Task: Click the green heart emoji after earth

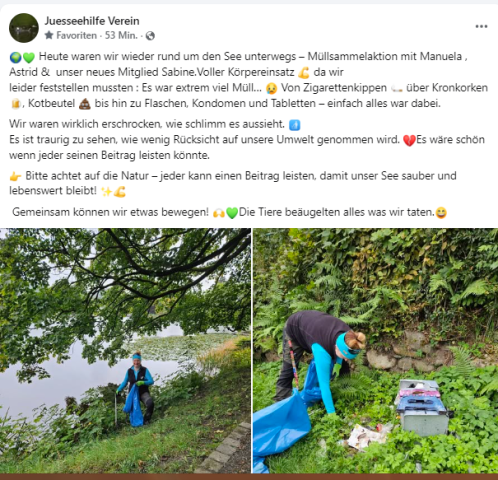Action: coord(29,58)
